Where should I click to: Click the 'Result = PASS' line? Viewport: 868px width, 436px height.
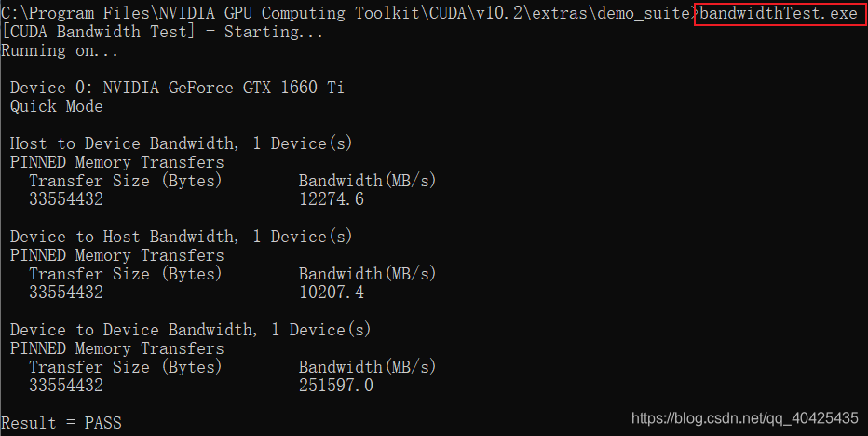[61, 423]
